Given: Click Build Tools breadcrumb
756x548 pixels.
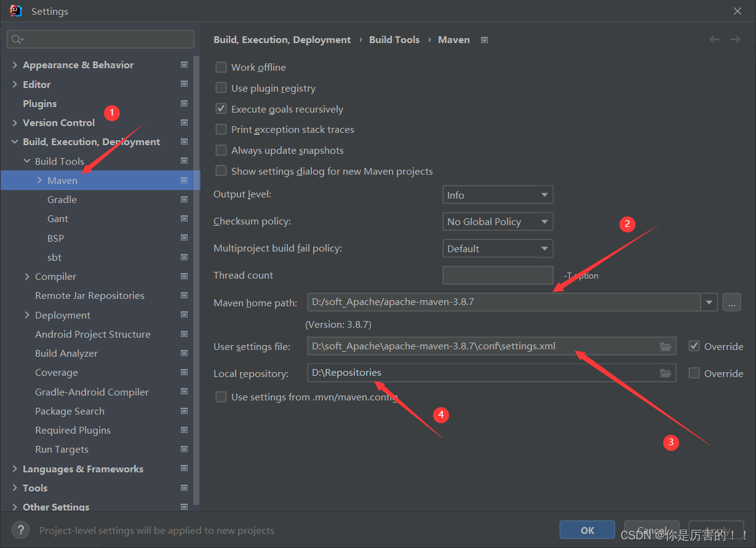Looking at the screenshot, I should tap(394, 39).
